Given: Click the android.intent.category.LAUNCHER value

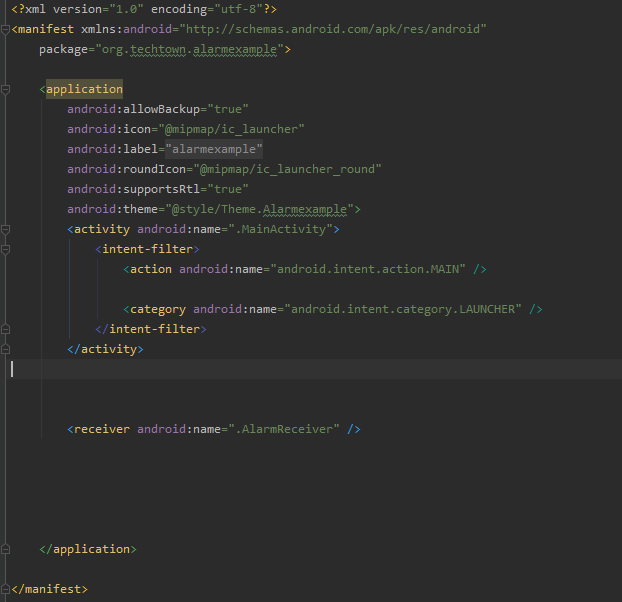Looking at the screenshot, I should tap(403, 309).
